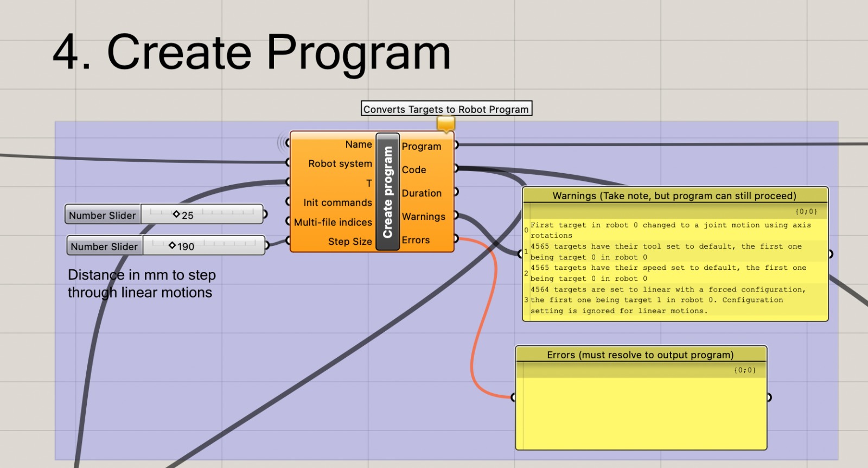Select the Errors panel title bar
The image size is (868, 468).
pyautogui.click(x=640, y=355)
